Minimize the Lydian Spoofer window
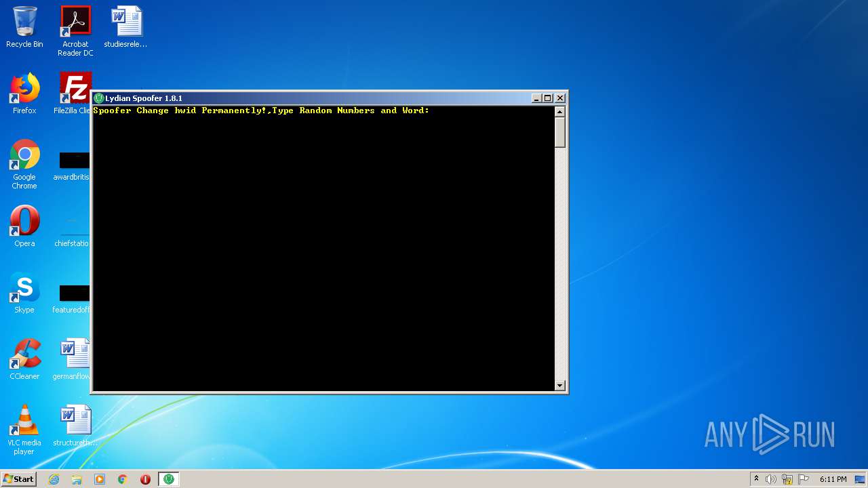 (x=536, y=98)
